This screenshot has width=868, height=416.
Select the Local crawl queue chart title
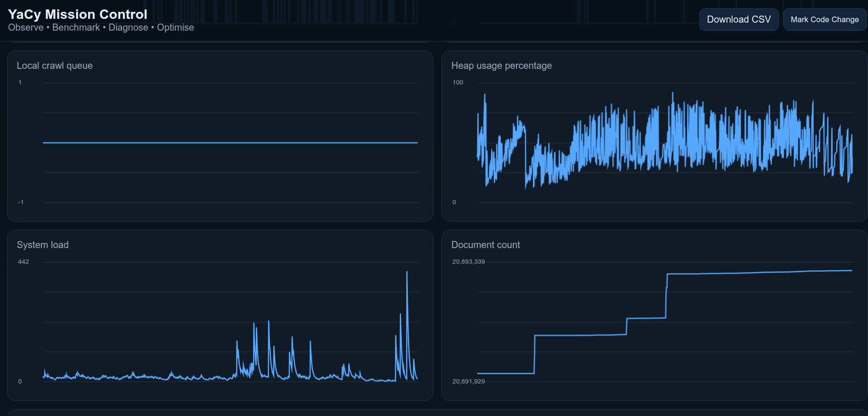[55, 66]
